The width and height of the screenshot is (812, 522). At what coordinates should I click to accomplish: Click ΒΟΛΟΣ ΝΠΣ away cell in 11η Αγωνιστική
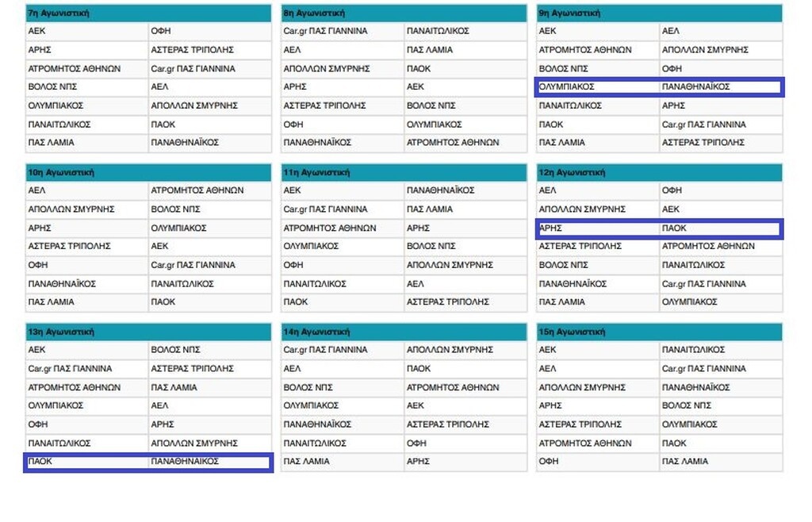click(x=465, y=247)
